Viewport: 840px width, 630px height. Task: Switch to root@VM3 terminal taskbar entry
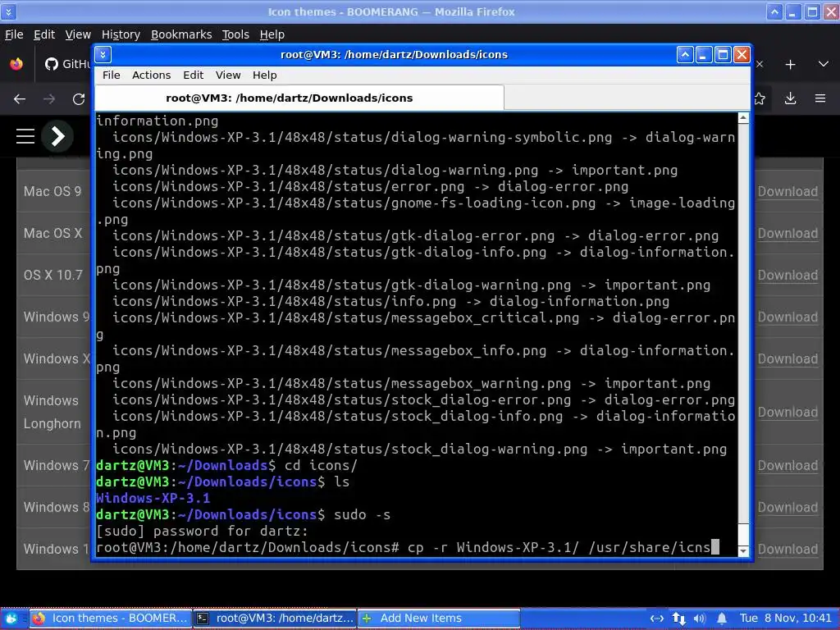274,619
